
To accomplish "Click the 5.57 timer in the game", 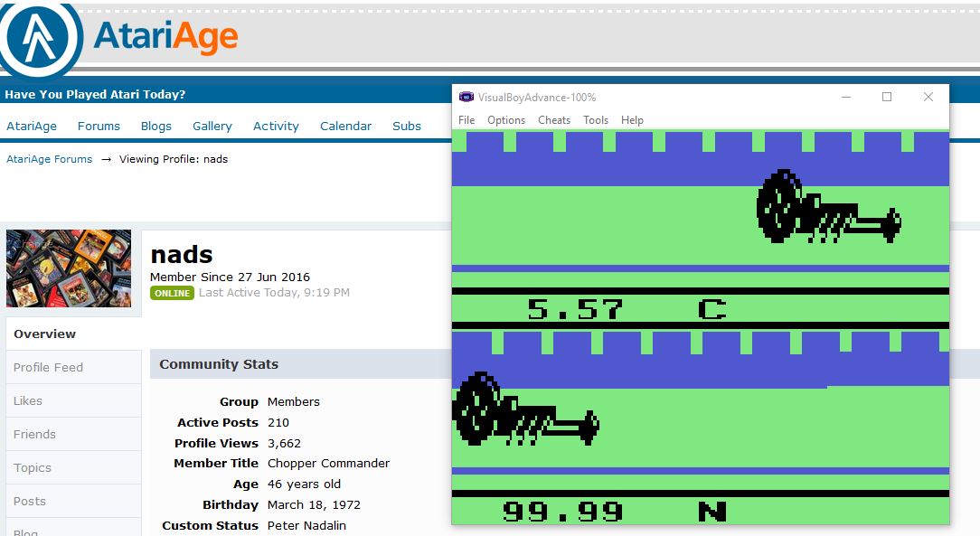I will click(575, 309).
